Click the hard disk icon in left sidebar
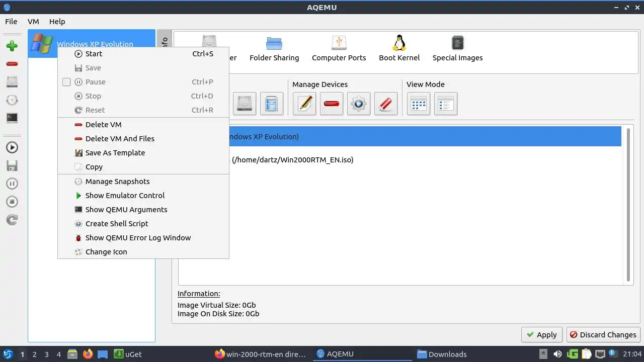644x362 pixels. [x=12, y=82]
